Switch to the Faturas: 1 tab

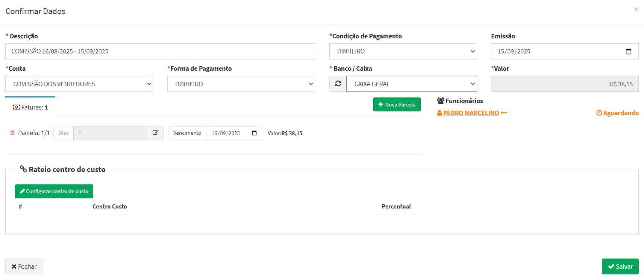pyautogui.click(x=30, y=107)
